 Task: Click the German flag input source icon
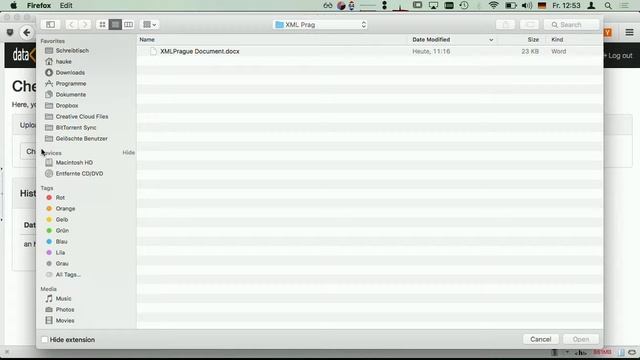click(x=542, y=6)
